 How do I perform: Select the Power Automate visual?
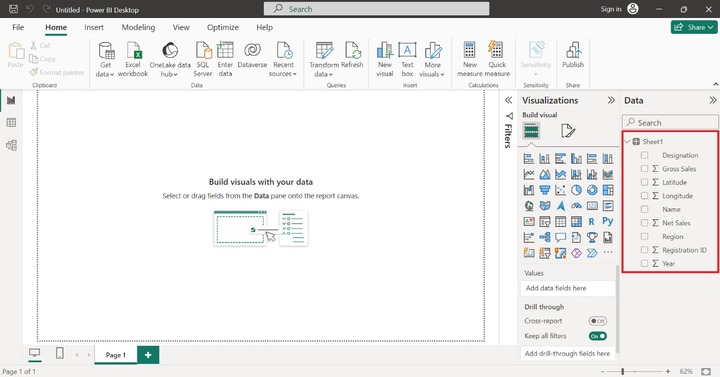[592, 253]
